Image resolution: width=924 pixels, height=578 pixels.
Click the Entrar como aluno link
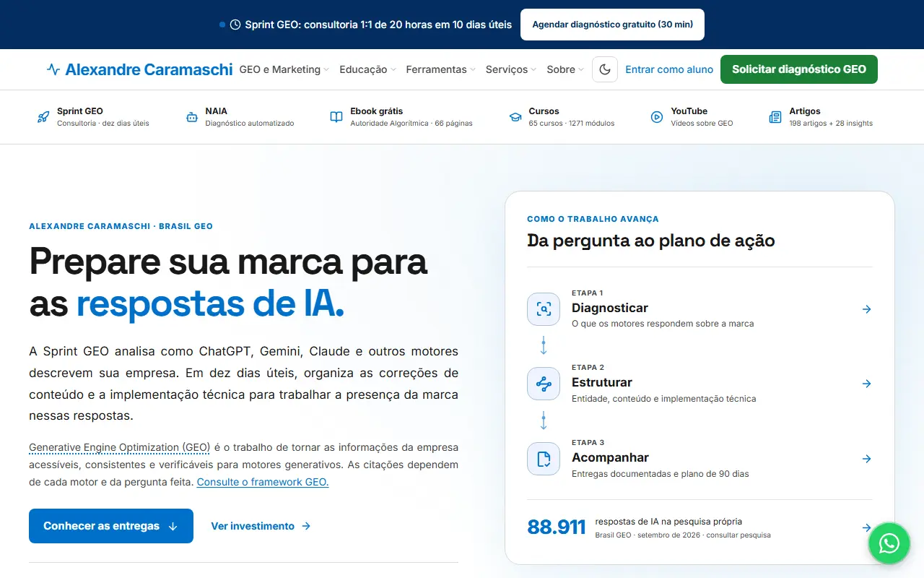669,69
